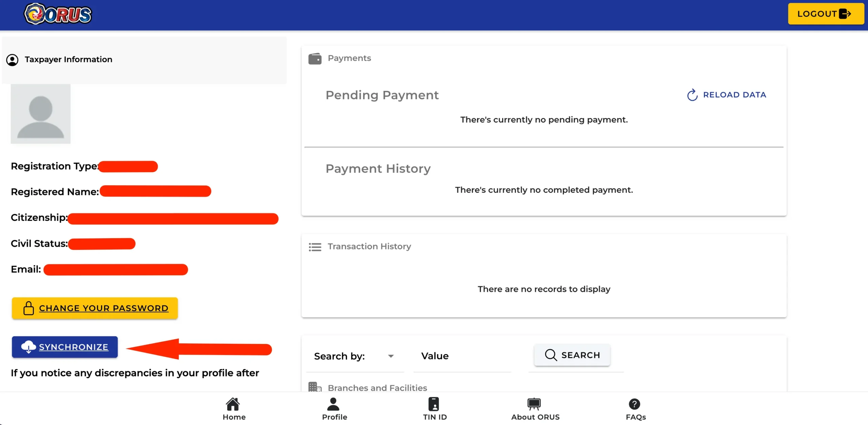868x425 pixels.
Task: Click the padlock icon on the password button
Action: pyautogui.click(x=28, y=308)
